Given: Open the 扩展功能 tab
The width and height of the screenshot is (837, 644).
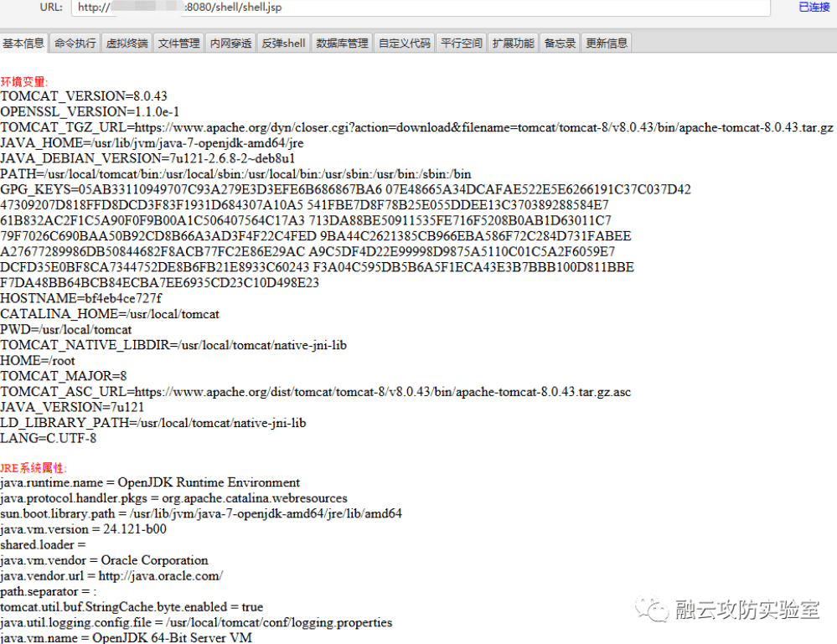Looking at the screenshot, I should [x=513, y=43].
